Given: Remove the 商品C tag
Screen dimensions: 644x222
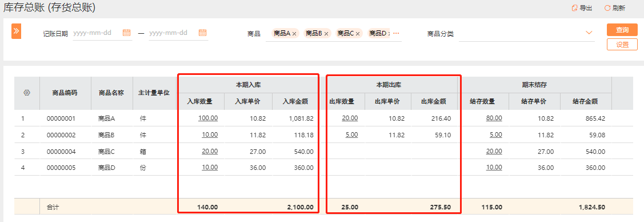Looking at the screenshot, I should (x=358, y=34).
